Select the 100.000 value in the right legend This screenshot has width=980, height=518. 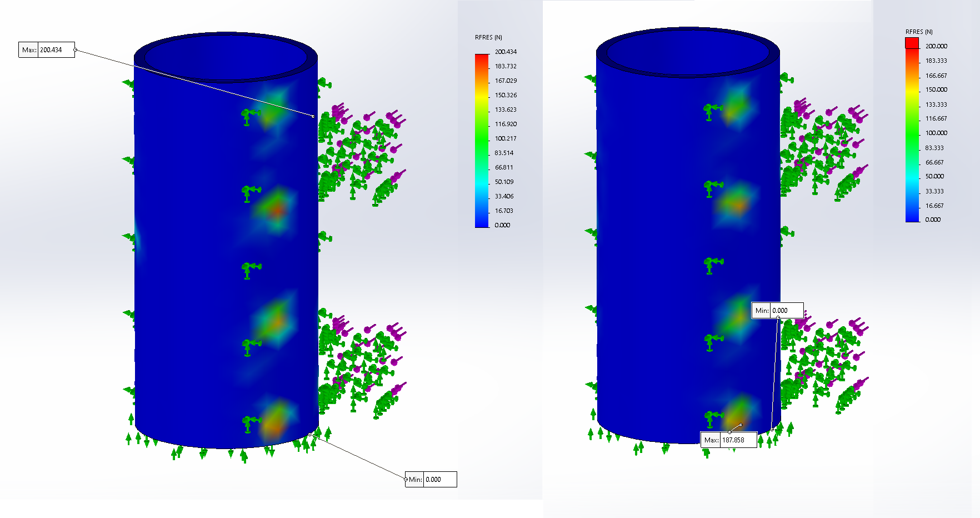coord(936,133)
